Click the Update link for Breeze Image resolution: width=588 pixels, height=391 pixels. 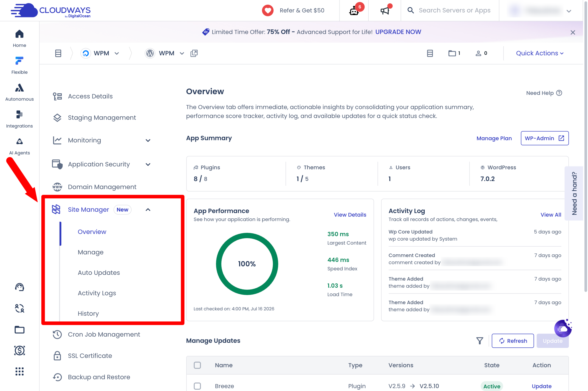point(541,386)
